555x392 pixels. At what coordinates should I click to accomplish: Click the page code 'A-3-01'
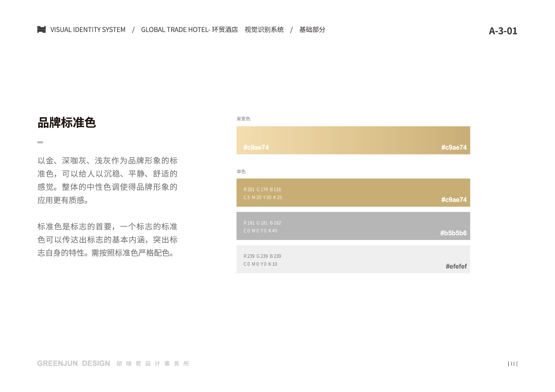click(503, 31)
